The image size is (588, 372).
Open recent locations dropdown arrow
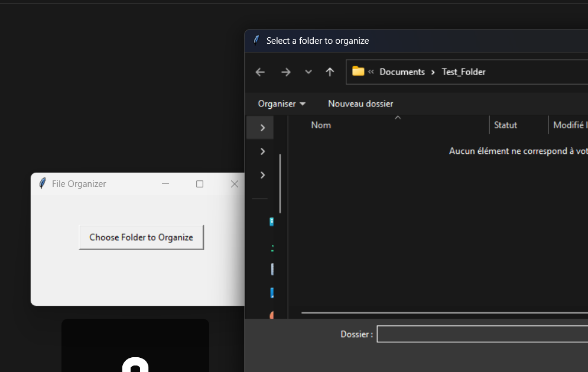308,72
